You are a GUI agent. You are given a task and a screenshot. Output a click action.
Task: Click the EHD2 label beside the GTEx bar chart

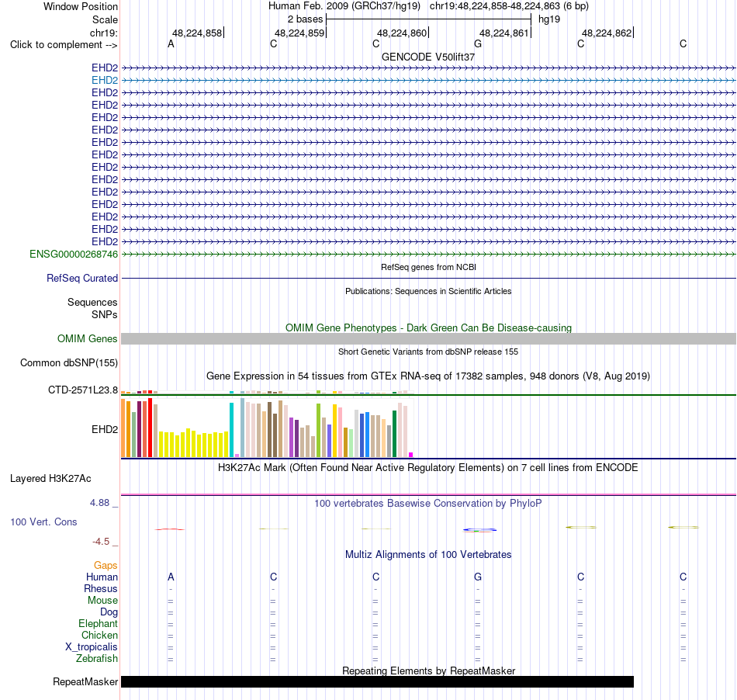coord(105,429)
